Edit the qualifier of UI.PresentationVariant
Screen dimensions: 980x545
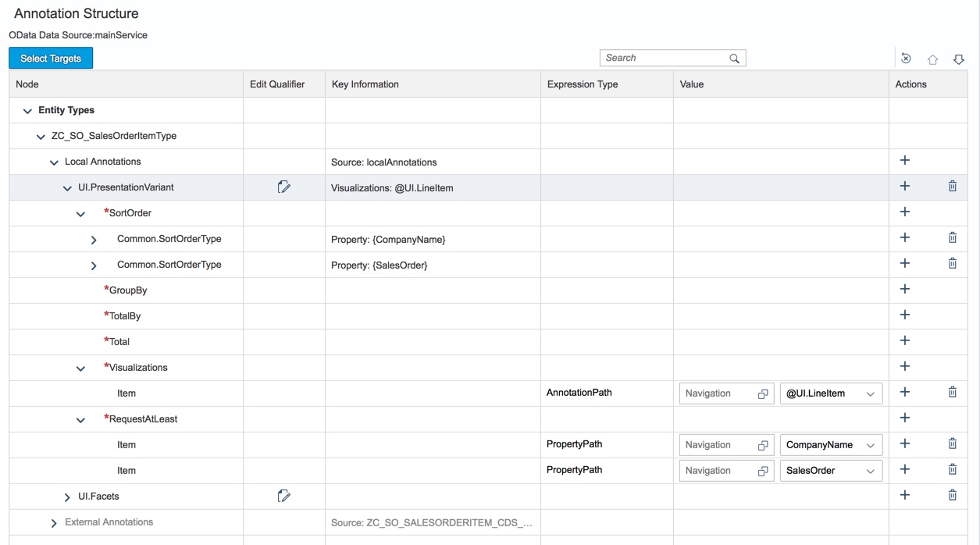284,187
